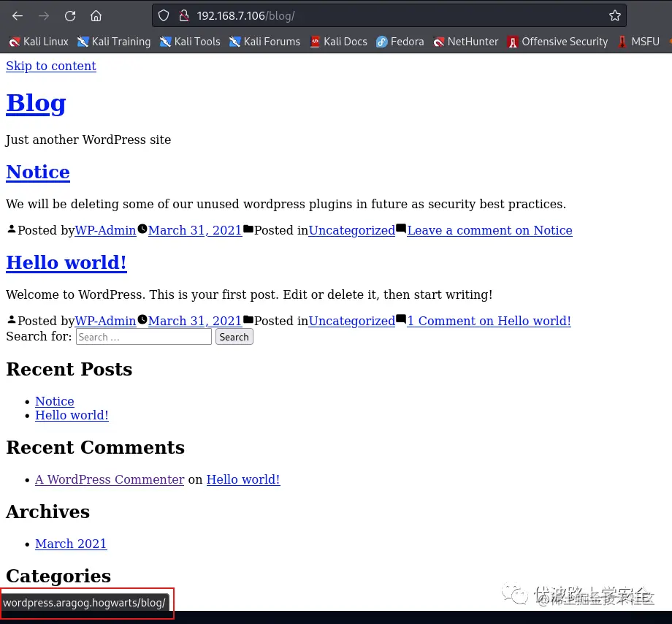The width and height of the screenshot is (672, 624).
Task: Open March 31, 2021 date under Notice
Action: click(195, 230)
